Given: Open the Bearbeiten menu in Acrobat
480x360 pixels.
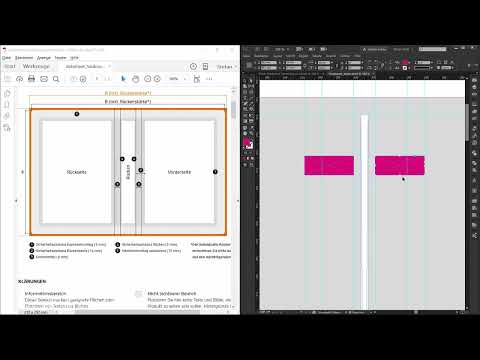Looking at the screenshot, I should [x=24, y=58].
